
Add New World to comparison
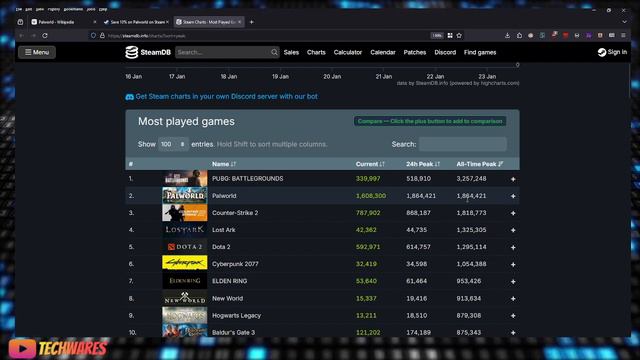(513, 299)
